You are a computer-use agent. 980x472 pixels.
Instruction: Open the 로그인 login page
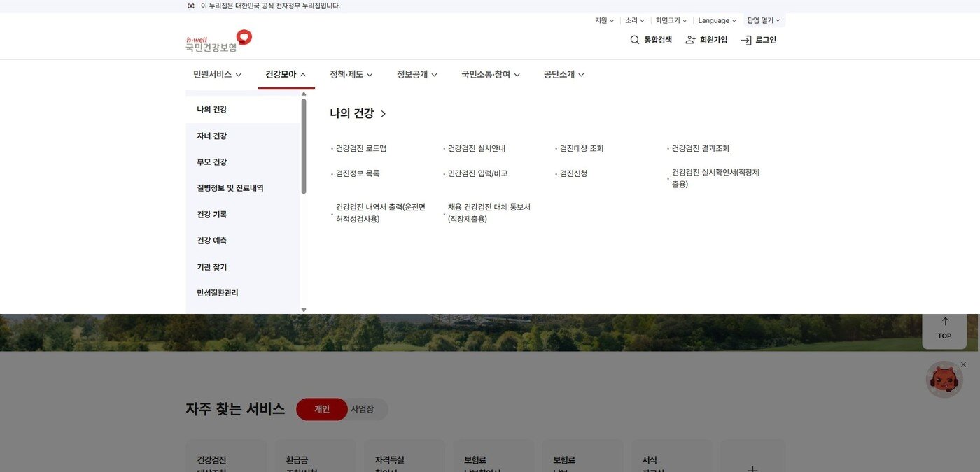point(759,40)
